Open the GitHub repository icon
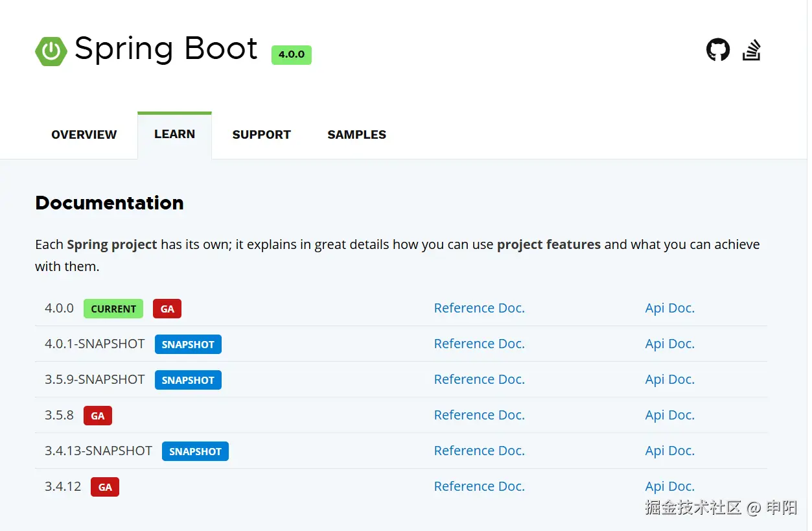Viewport: 812px width, 531px height. pos(717,50)
